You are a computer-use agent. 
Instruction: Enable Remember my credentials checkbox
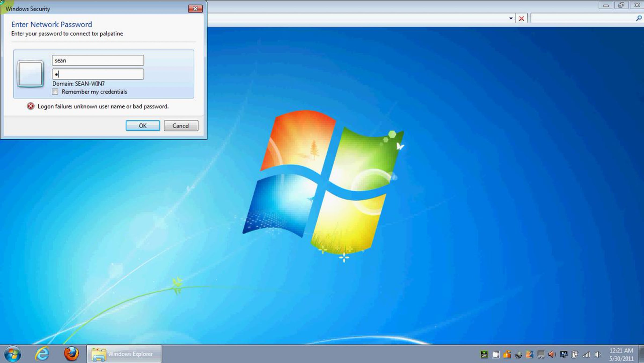coord(55,92)
